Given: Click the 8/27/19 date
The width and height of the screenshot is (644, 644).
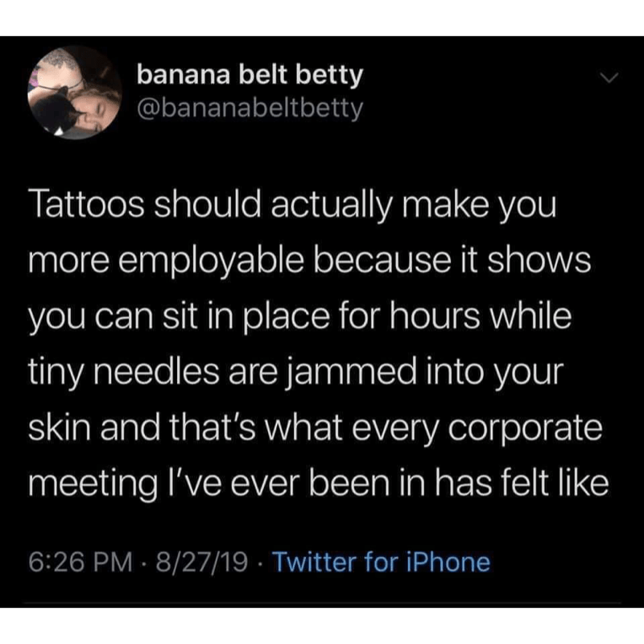Looking at the screenshot, I should click(x=201, y=561).
